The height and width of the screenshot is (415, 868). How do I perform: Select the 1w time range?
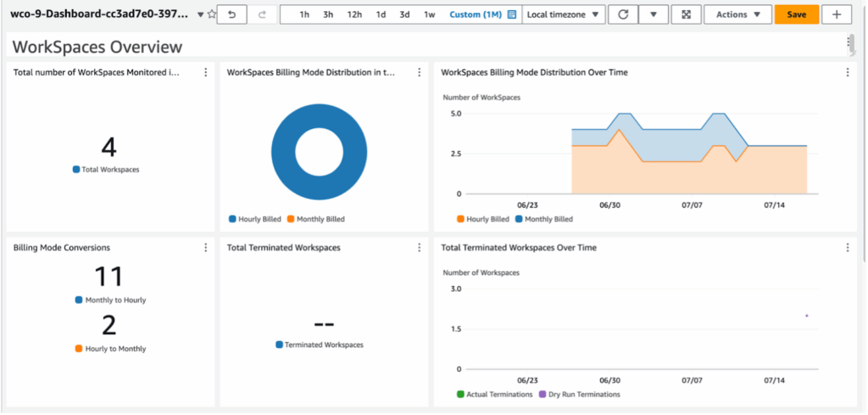[x=430, y=14]
